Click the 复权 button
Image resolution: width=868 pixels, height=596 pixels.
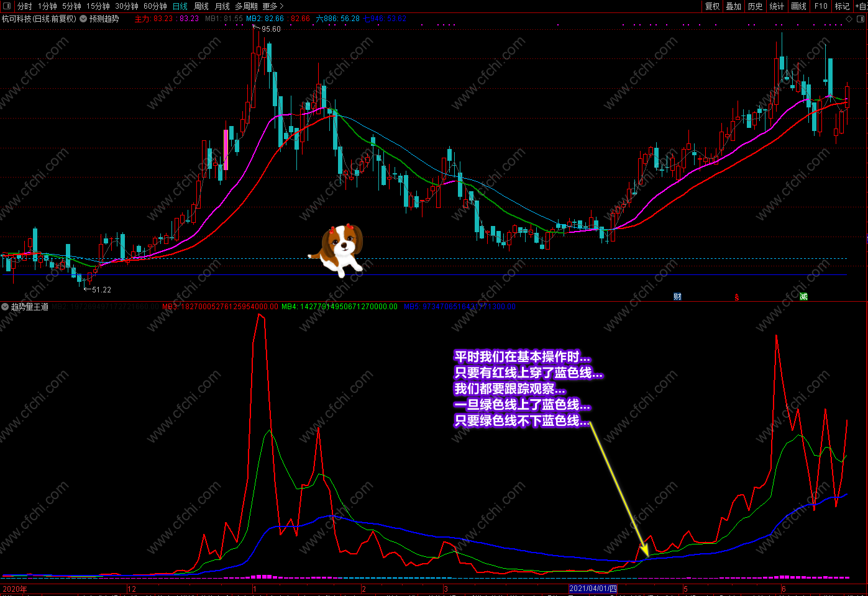[712, 6]
